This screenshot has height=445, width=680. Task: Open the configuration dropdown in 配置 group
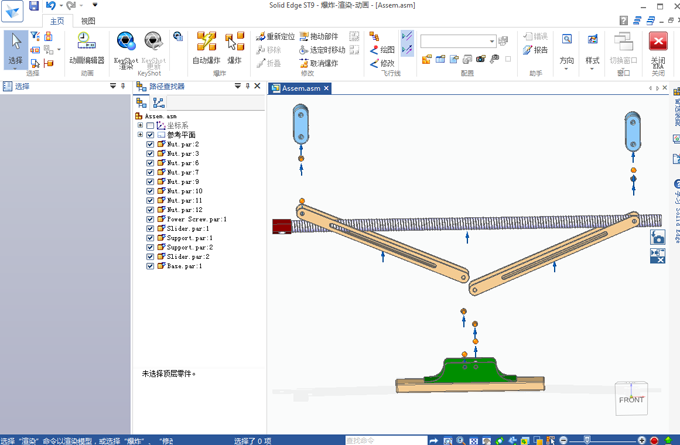[x=492, y=41]
